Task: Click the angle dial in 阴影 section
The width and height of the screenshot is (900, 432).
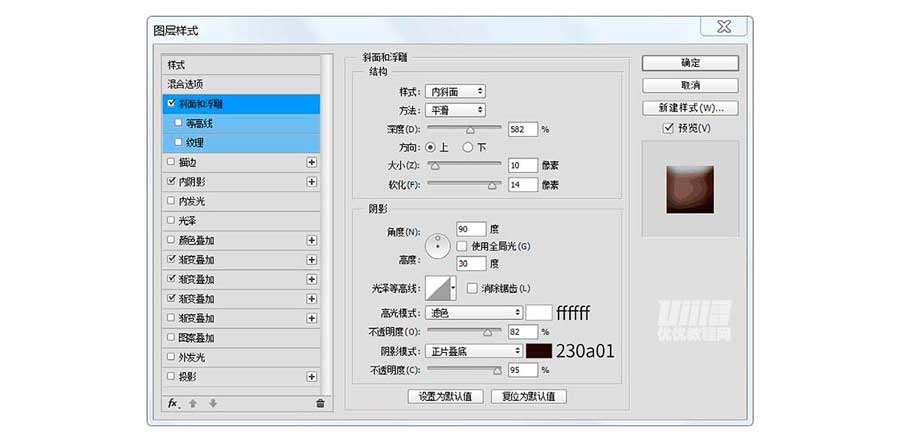Action: click(x=439, y=246)
